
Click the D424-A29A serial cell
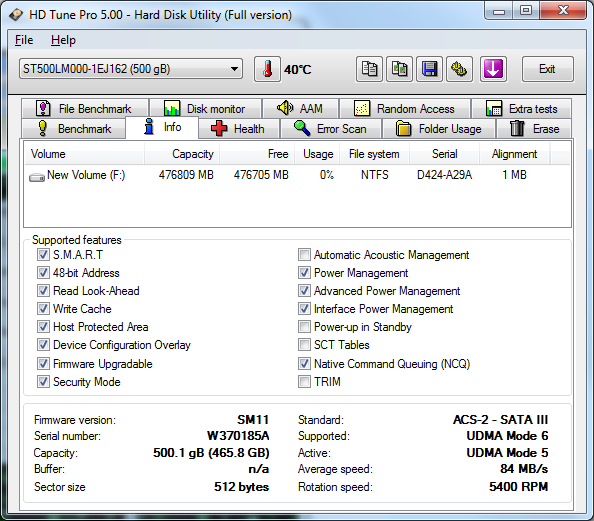[x=444, y=175]
